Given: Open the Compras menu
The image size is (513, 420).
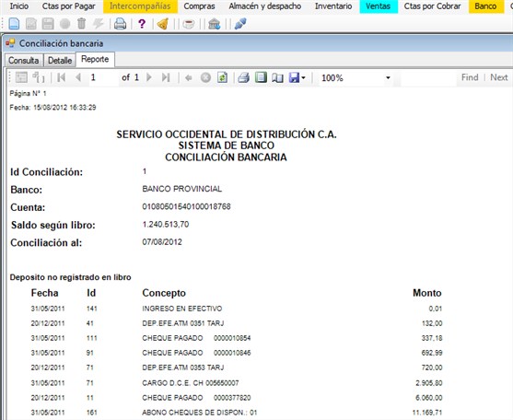Looking at the screenshot, I should (x=199, y=6).
